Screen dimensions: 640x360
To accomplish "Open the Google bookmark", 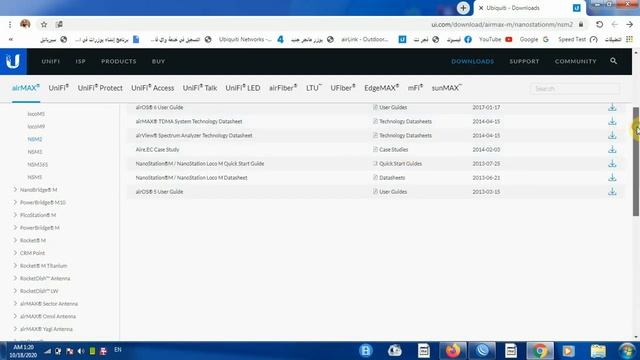I will (x=534, y=40).
